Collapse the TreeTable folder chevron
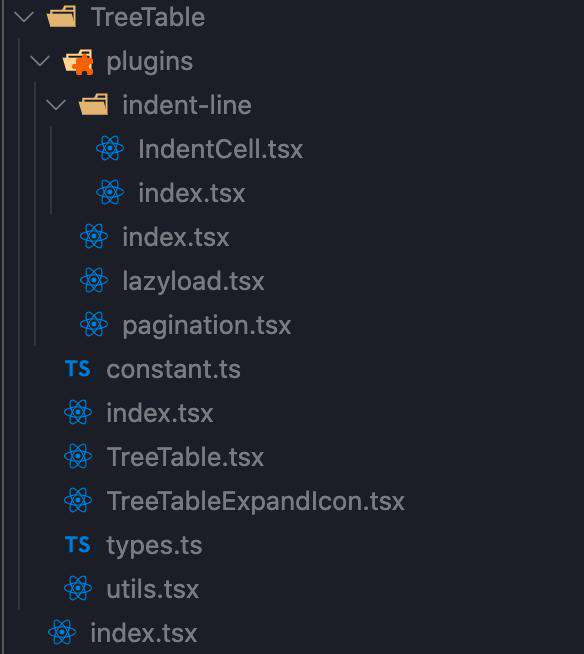 tap(24, 17)
